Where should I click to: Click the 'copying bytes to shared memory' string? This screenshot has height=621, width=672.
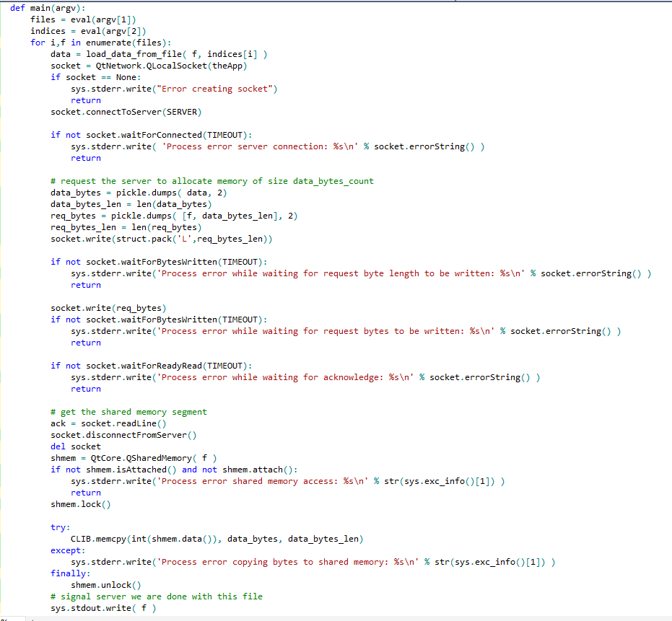(288, 562)
